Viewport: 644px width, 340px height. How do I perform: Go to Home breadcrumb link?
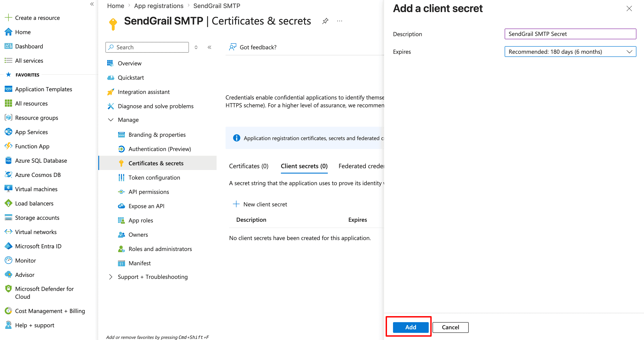point(115,6)
